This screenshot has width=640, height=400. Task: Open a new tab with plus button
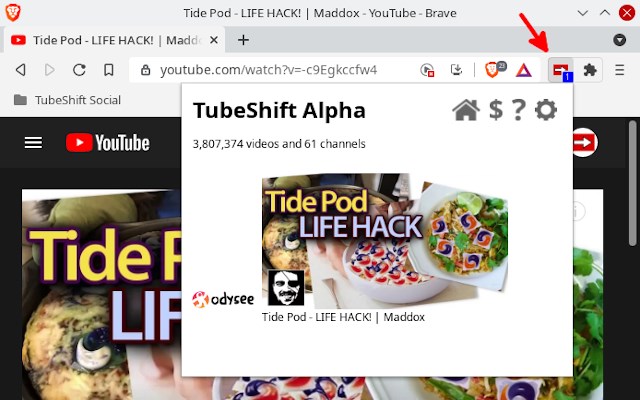coord(243,40)
